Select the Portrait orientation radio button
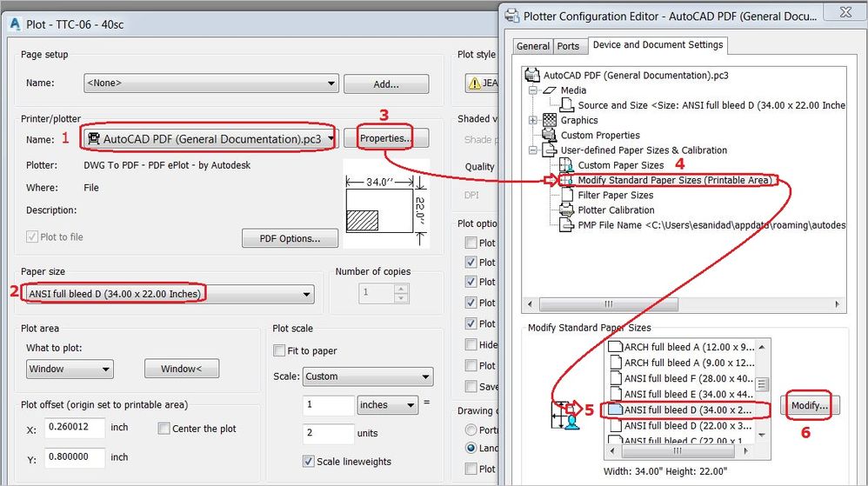868x486 pixels. (x=471, y=429)
